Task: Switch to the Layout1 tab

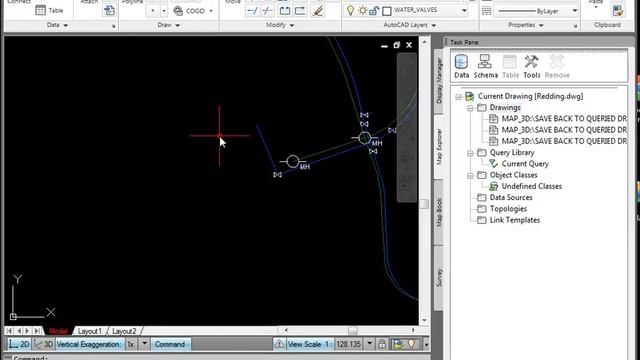Action: 89,331
